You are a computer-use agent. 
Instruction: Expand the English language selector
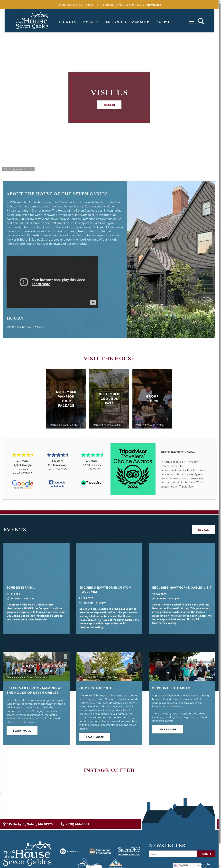point(186,865)
